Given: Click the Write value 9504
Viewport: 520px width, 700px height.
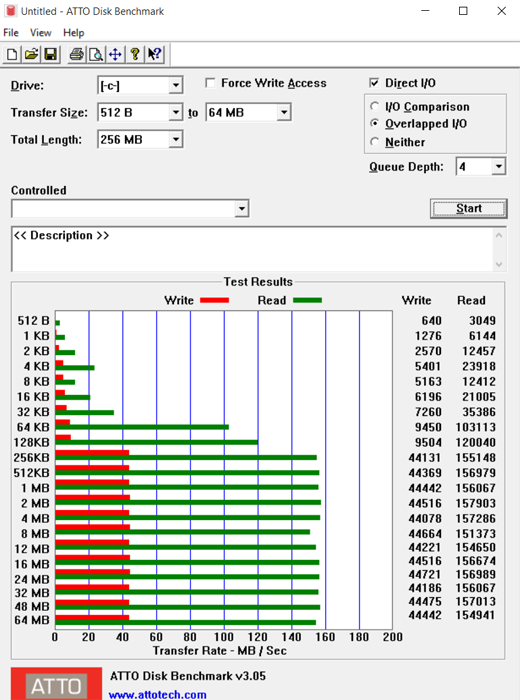Looking at the screenshot, I should point(428,442).
